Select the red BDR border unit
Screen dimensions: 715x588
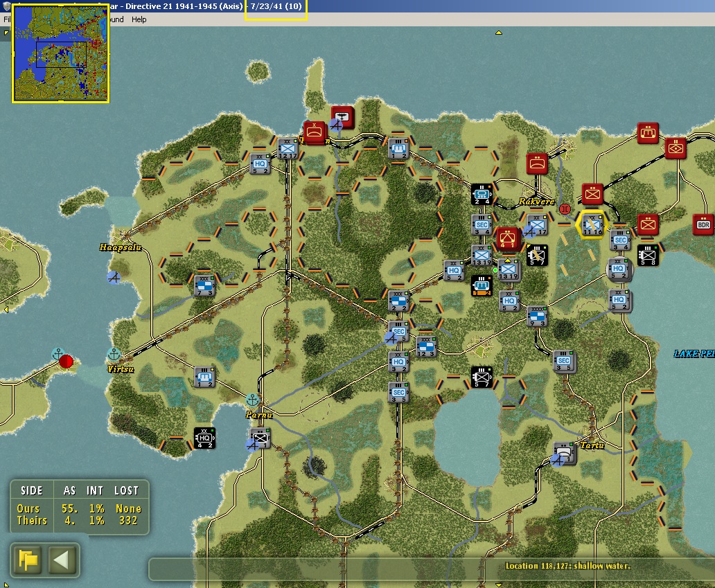[x=703, y=224]
